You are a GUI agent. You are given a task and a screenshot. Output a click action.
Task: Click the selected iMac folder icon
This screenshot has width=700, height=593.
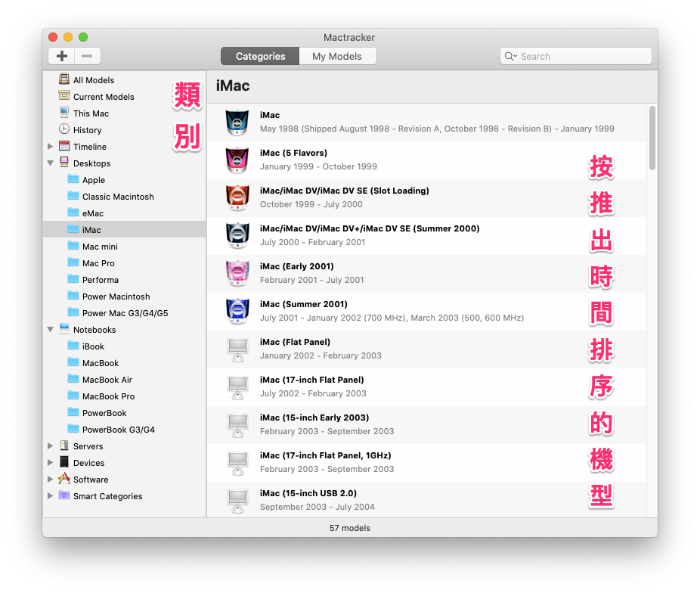73,229
